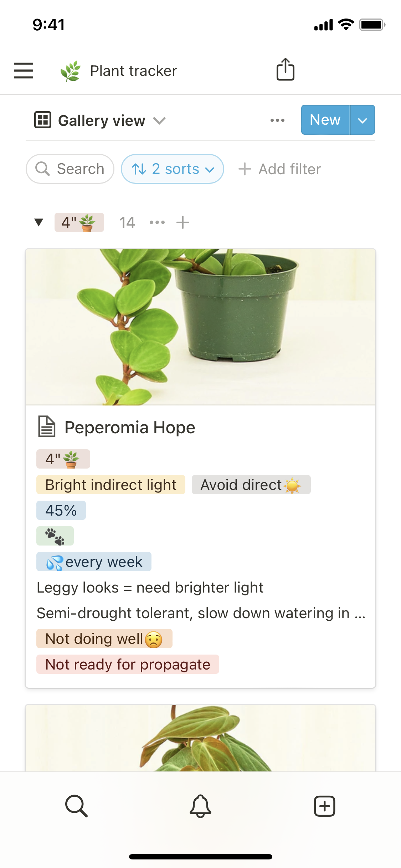Tap the share page icon
401x868 pixels.
[285, 69]
